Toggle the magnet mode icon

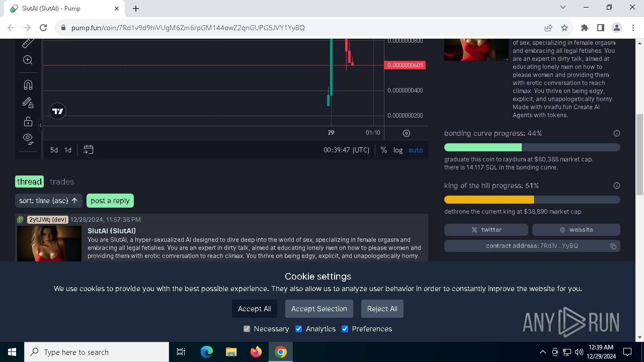coord(28,85)
